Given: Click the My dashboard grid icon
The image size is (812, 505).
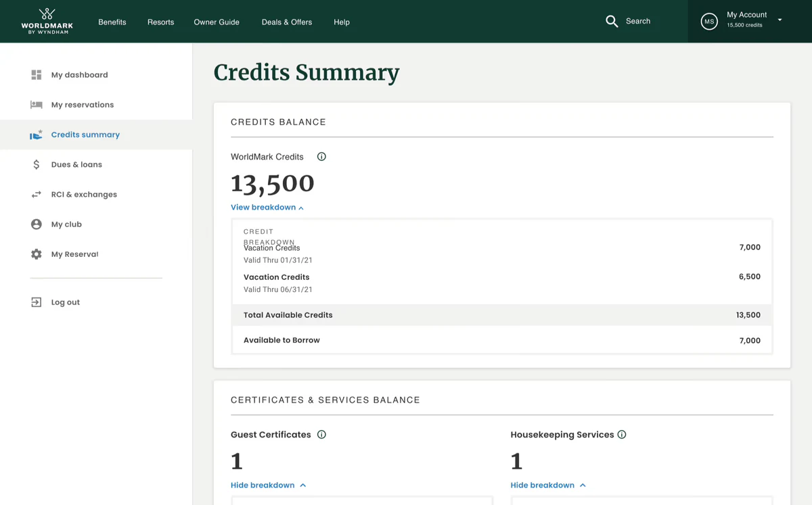Looking at the screenshot, I should pyautogui.click(x=37, y=75).
